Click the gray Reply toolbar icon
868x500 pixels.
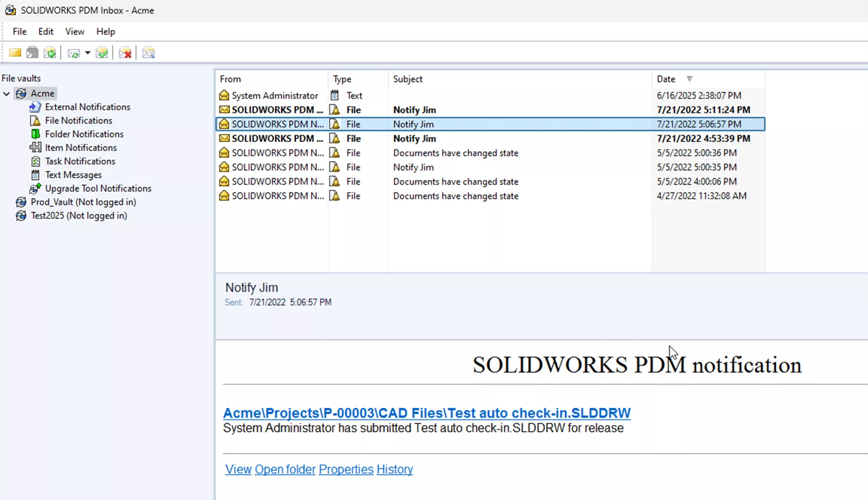coord(32,53)
